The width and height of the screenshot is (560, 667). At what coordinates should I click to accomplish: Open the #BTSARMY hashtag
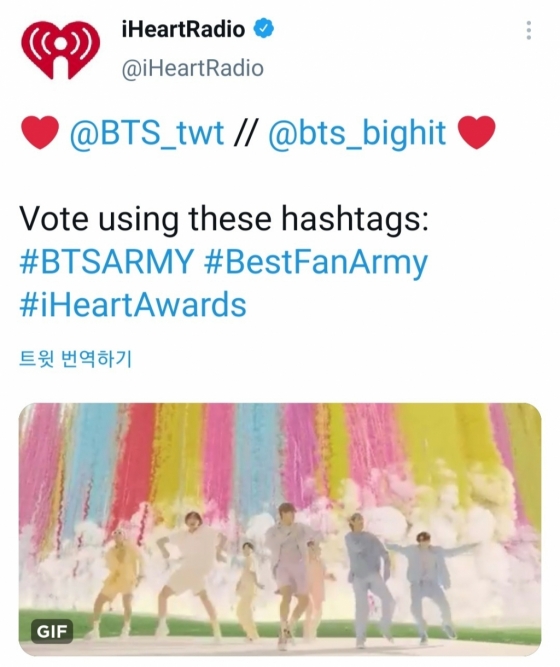click(107, 262)
